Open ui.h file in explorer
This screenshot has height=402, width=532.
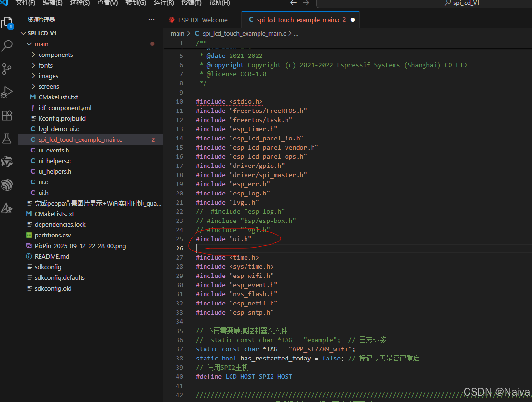click(43, 193)
